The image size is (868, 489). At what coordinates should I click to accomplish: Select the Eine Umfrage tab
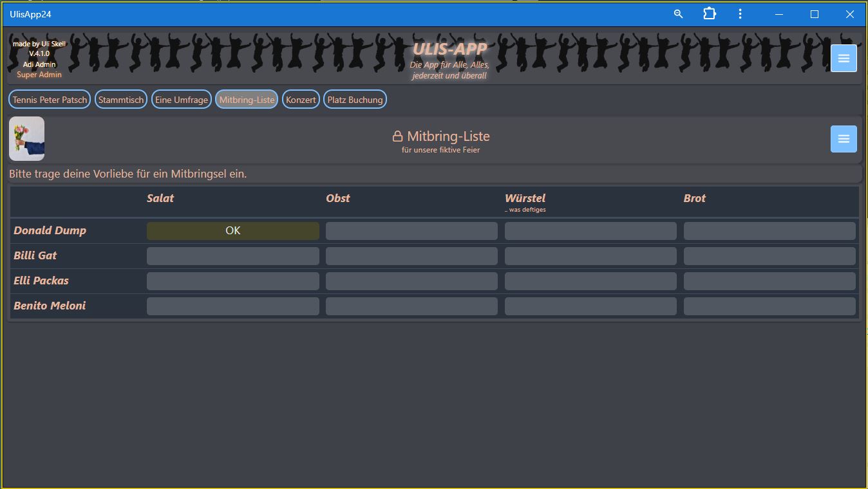182,100
